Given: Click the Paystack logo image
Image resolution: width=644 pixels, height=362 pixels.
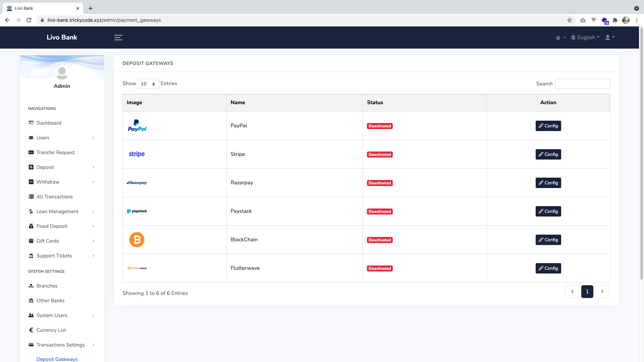Looking at the screenshot, I should [x=137, y=211].
